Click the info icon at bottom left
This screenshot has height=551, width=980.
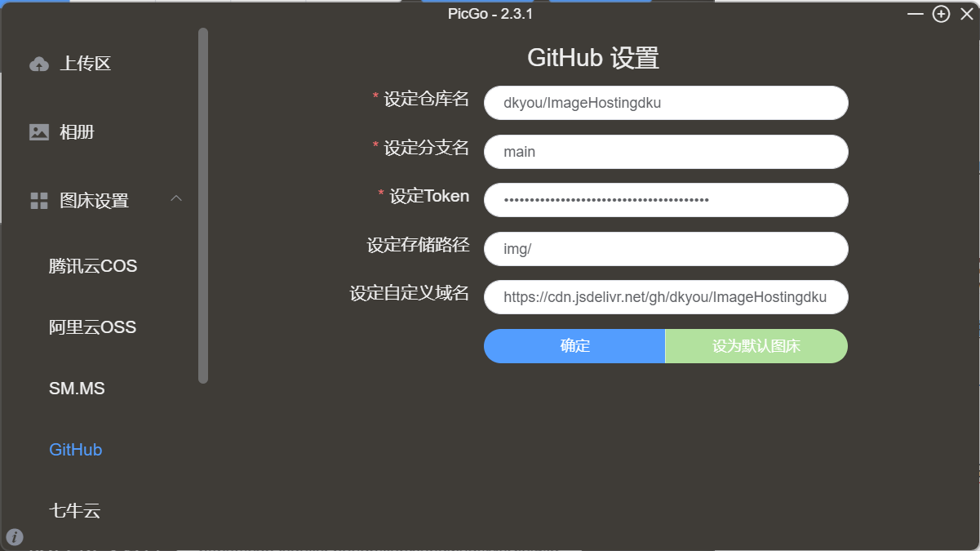click(15, 536)
